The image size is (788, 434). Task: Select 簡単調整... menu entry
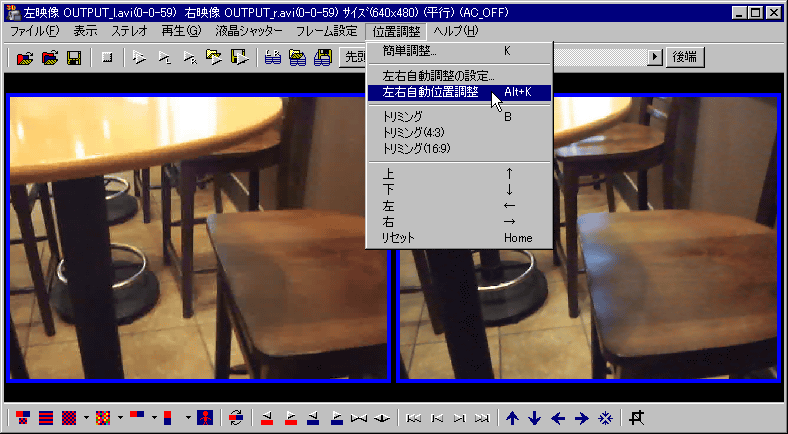pos(459,51)
